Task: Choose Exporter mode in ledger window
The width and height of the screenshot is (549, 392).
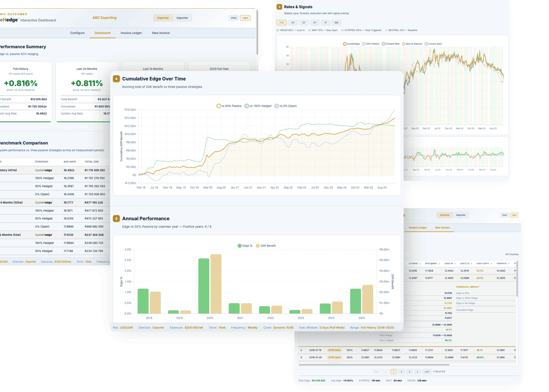Action: (x=445, y=215)
